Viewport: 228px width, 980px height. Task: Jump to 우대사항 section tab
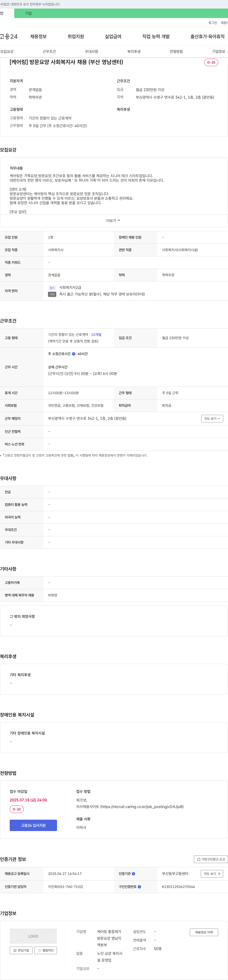click(x=91, y=51)
